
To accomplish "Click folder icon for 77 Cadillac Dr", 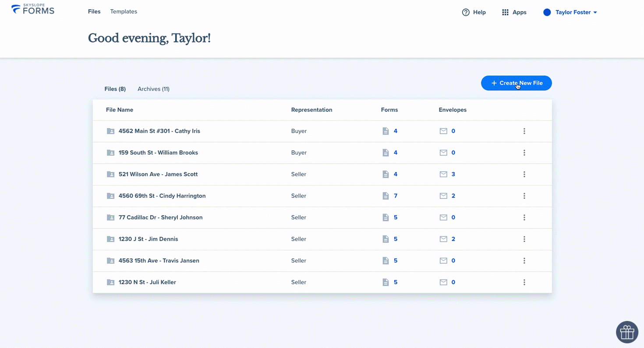I will pos(110,218).
